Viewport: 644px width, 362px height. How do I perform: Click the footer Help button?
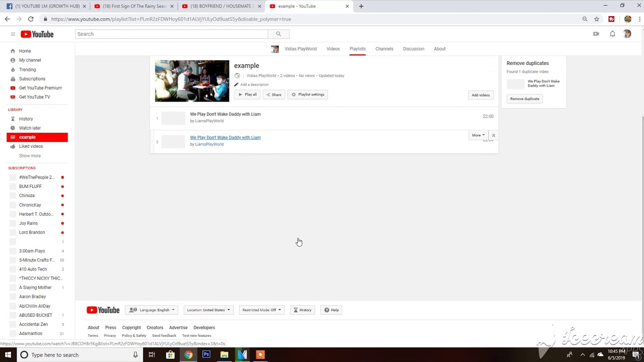tap(332, 310)
